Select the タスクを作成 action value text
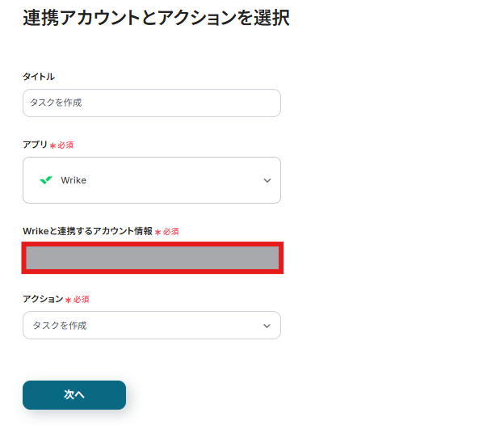 (60, 326)
